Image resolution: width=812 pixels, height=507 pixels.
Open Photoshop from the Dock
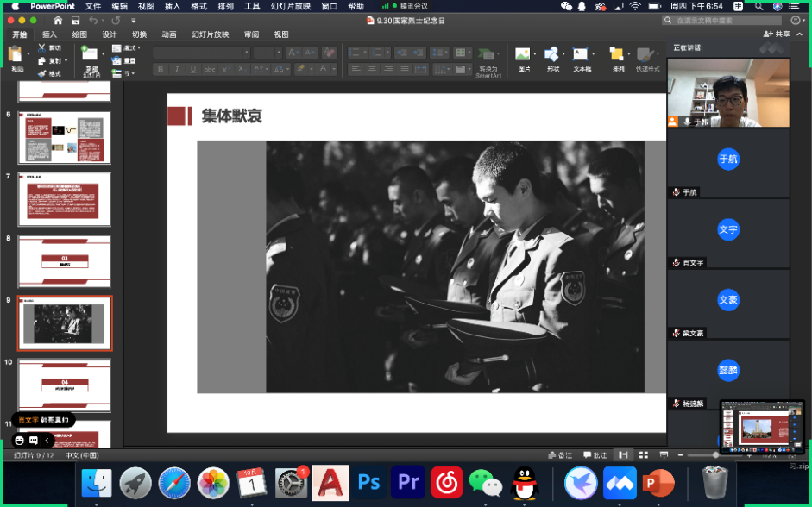point(369,483)
